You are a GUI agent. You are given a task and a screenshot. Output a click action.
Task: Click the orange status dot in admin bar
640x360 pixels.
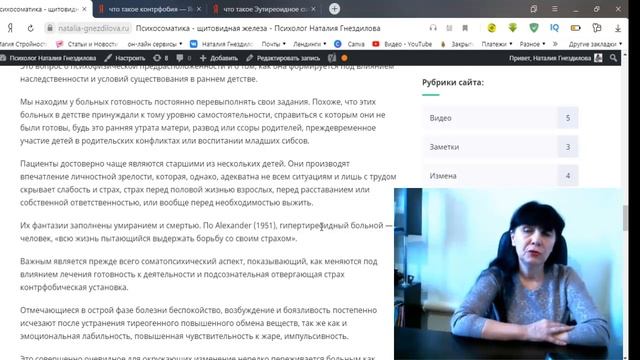tap(344, 58)
